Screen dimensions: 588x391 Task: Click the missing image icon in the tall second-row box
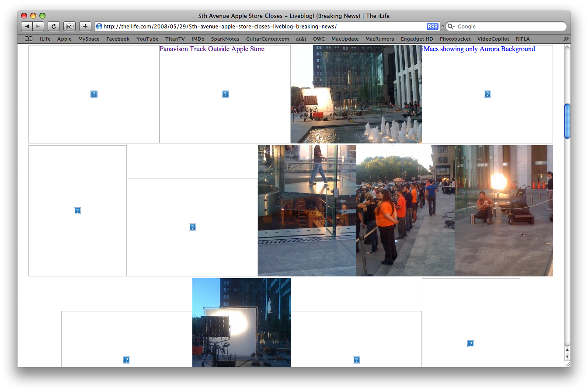(x=77, y=211)
